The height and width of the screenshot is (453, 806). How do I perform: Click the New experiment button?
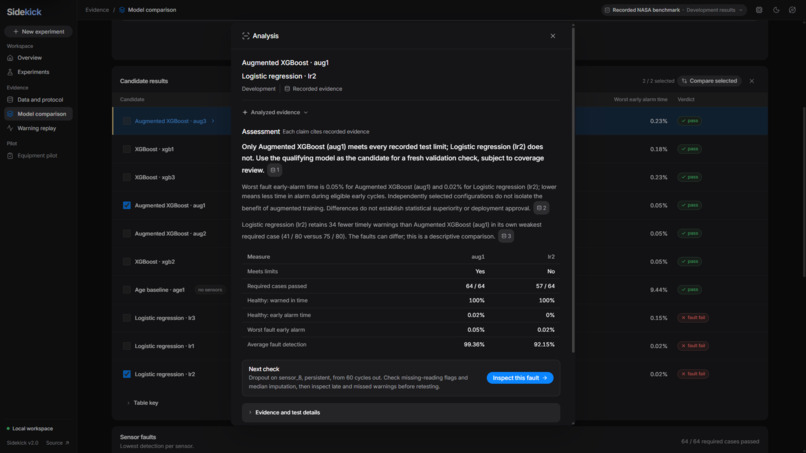tap(39, 32)
